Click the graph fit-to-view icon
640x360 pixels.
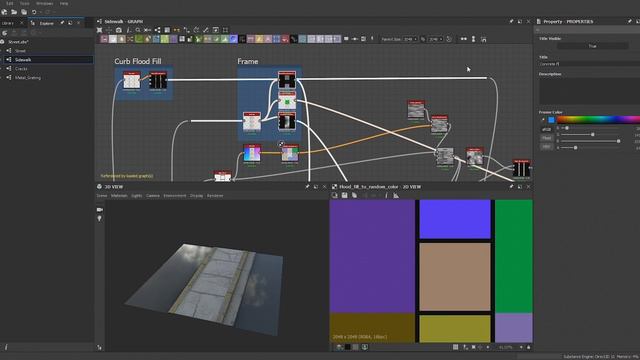(99, 30)
